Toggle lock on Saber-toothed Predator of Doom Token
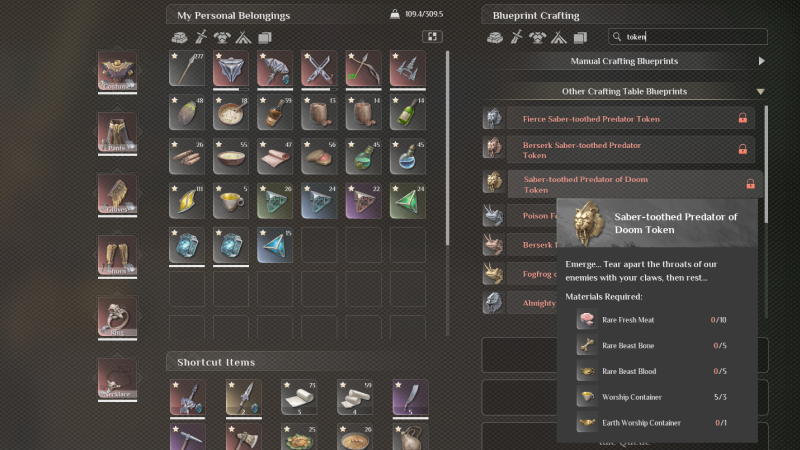Viewport: 800px width, 450px height. coord(750,184)
